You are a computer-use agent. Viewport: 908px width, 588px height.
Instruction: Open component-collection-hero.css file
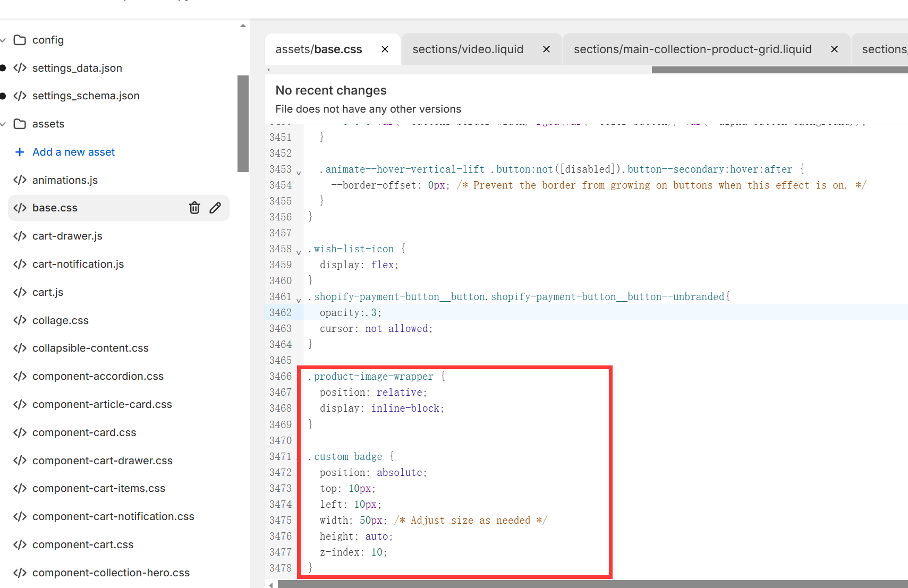(x=111, y=573)
